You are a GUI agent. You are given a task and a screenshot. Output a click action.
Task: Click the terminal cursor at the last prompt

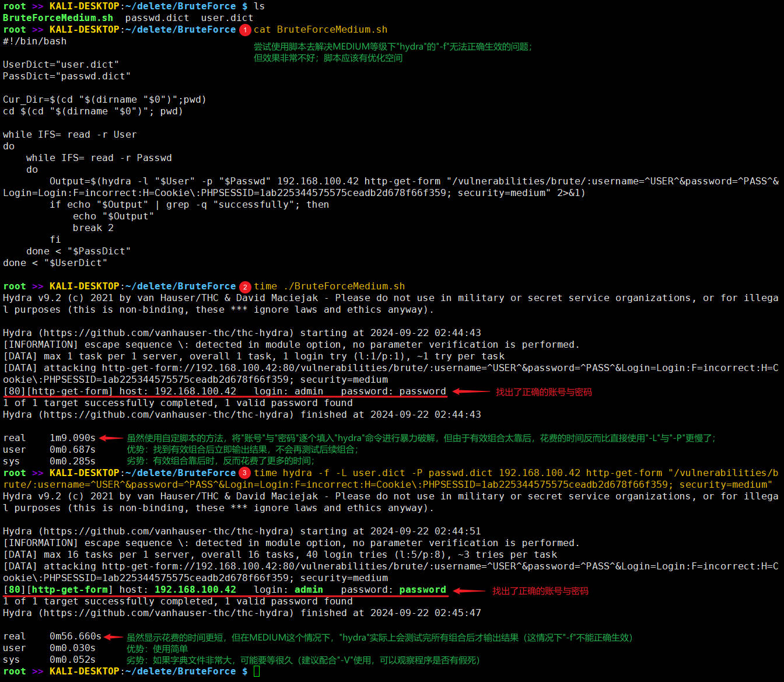[257, 671]
